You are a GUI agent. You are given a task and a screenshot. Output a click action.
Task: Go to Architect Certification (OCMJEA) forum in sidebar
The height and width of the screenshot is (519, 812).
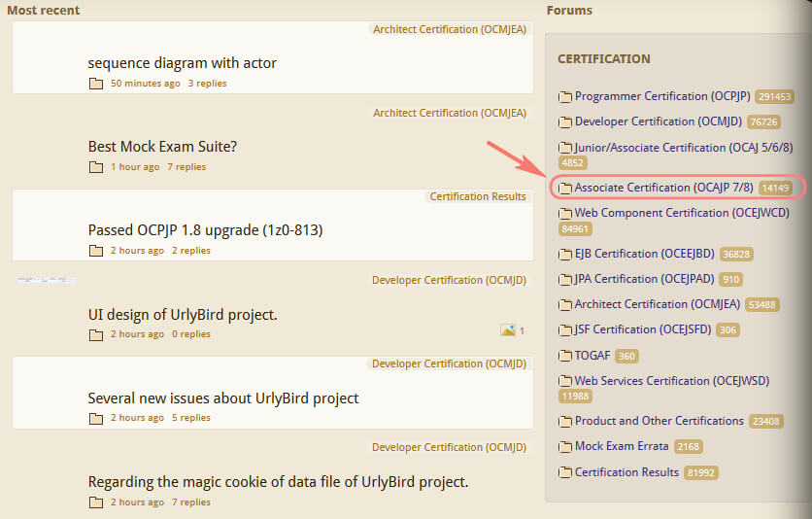pyautogui.click(x=658, y=304)
